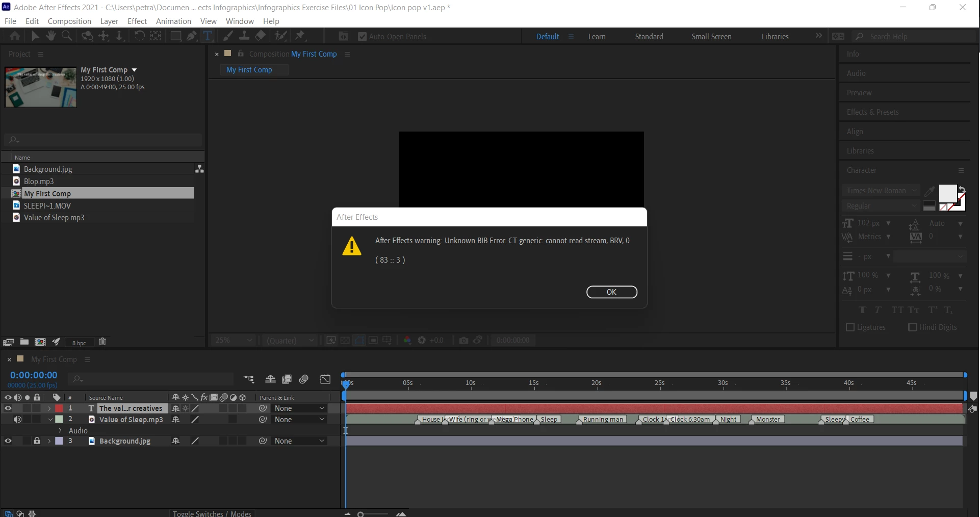Expand Background.jpg layer properties
The image size is (980, 517).
(49, 441)
